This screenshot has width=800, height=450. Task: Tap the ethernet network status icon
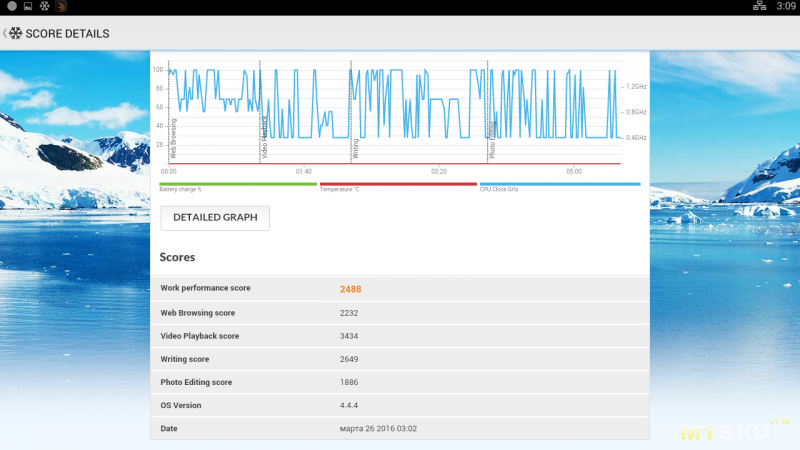click(x=759, y=6)
